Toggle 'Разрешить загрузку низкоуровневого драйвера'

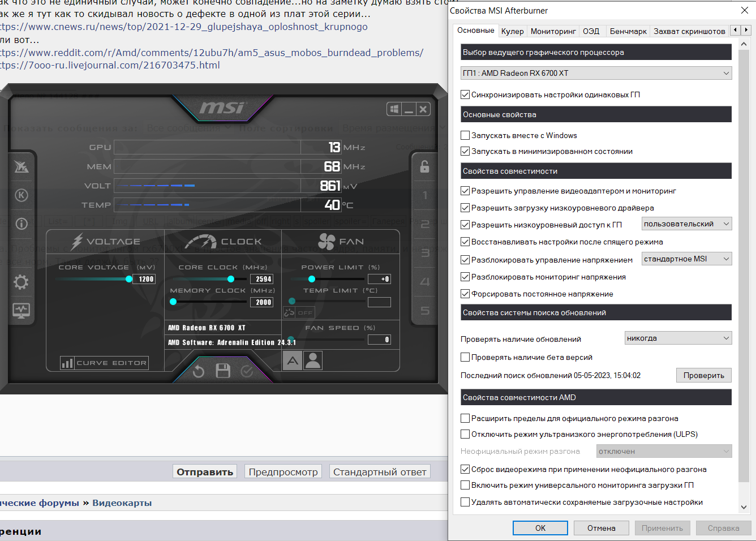click(x=465, y=208)
